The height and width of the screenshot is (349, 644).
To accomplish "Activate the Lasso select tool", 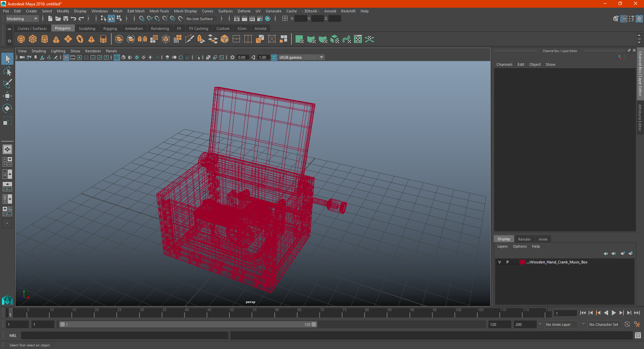I will (7, 71).
